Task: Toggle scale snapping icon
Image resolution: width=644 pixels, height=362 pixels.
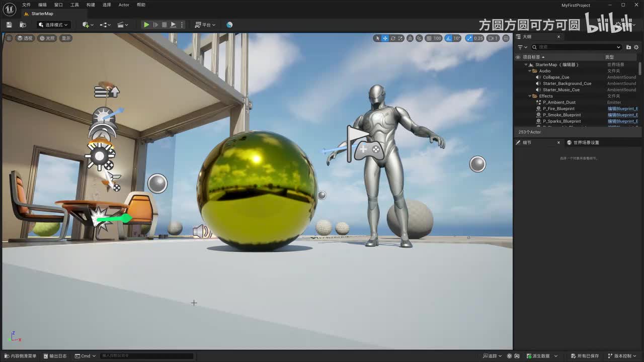Action: [x=469, y=38]
